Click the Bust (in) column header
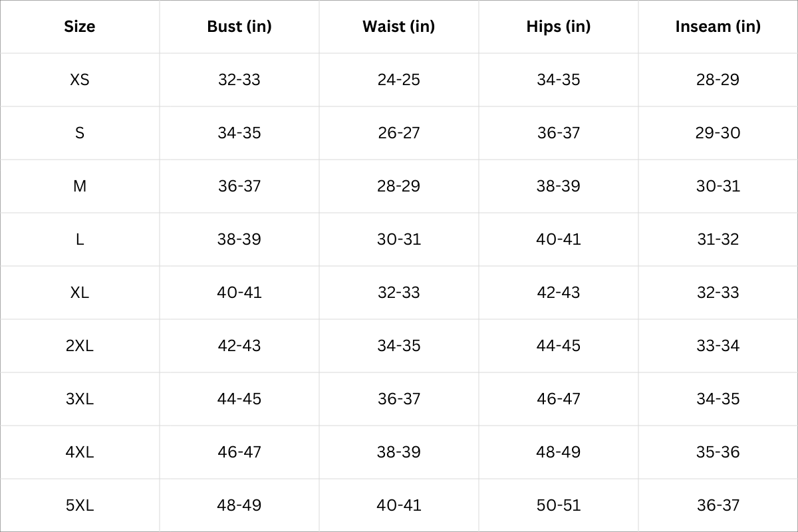Viewport: 798px width, 532px height. click(239, 27)
